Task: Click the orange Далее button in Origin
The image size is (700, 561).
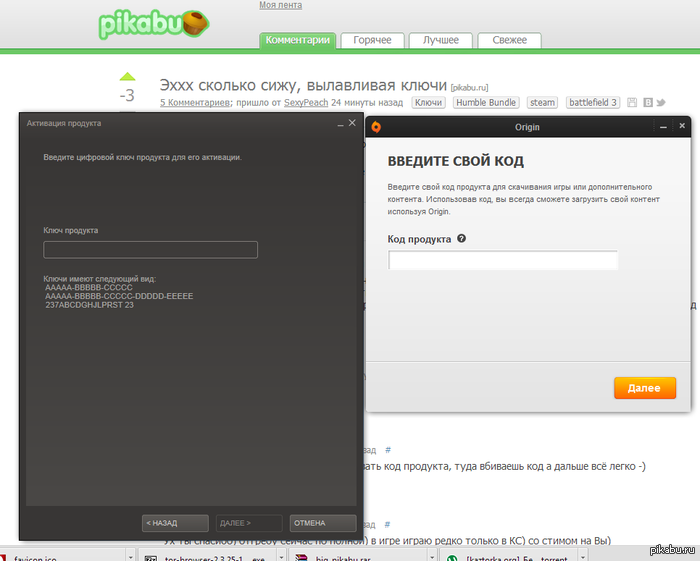Action: 645,388
